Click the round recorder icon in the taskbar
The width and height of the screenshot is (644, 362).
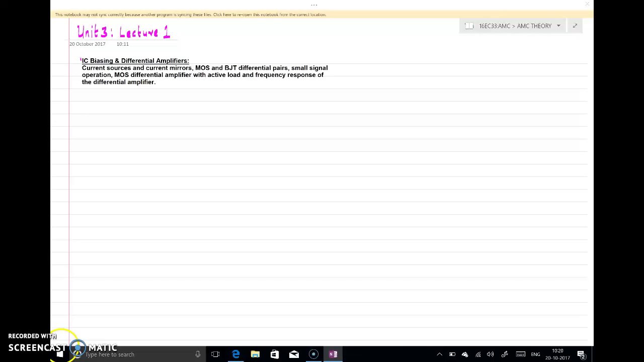pyautogui.click(x=313, y=354)
